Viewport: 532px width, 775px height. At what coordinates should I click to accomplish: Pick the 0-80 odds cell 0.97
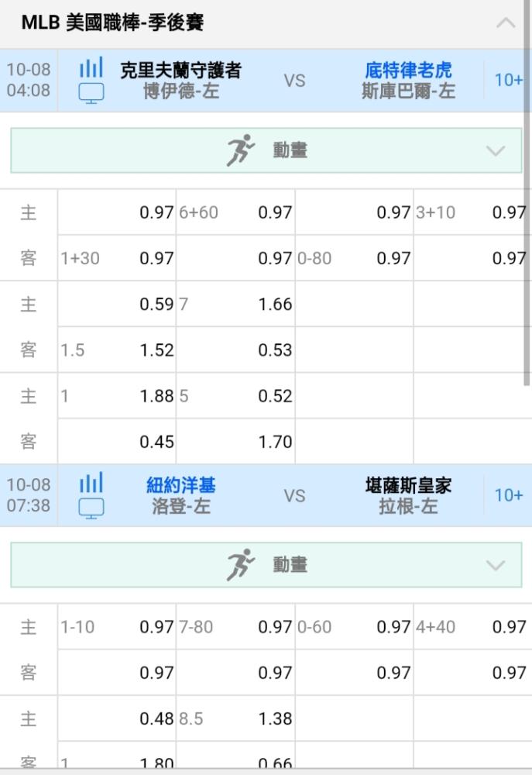[354, 258]
